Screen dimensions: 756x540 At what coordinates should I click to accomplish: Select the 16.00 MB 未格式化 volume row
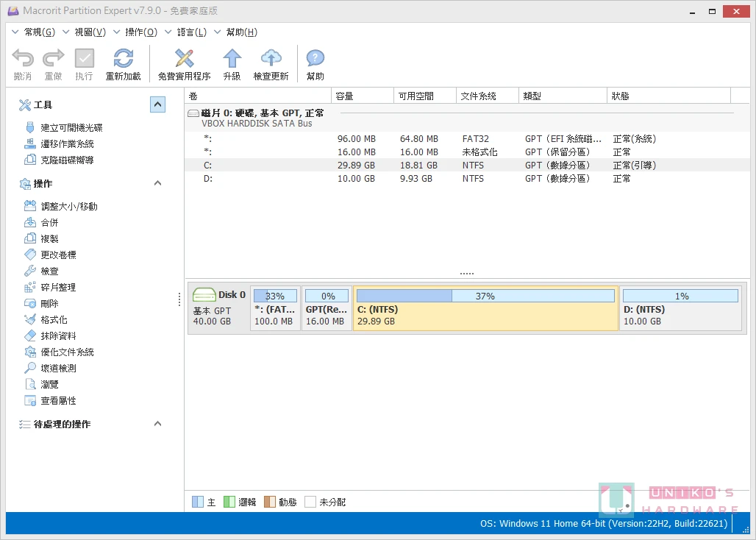[x=467, y=152]
